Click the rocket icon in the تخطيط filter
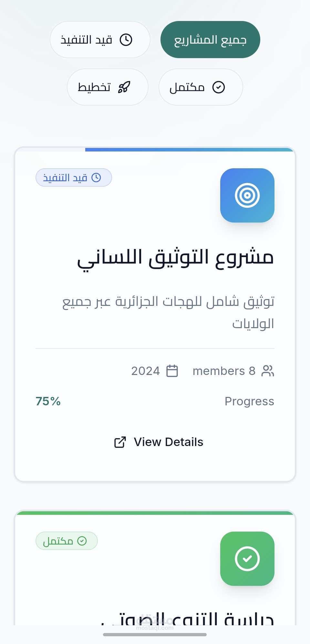The height and width of the screenshot is (644, 310). pyautogui.click(x=124, y=87)
